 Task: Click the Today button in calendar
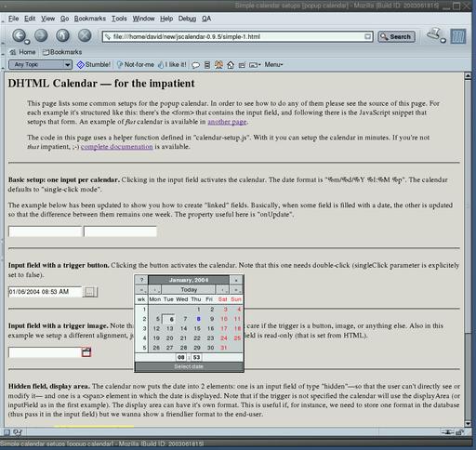(x=189, y=289)
